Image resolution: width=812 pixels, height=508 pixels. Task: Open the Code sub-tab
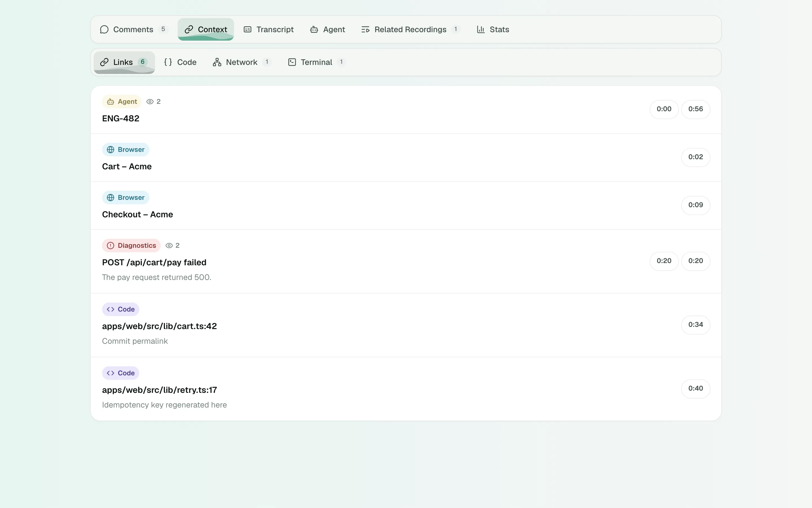180,62
